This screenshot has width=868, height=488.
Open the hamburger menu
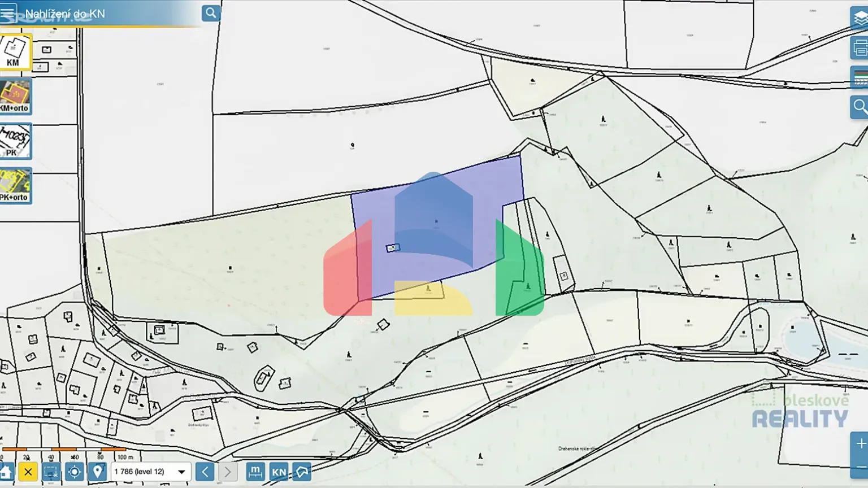[x=8, y=14]
